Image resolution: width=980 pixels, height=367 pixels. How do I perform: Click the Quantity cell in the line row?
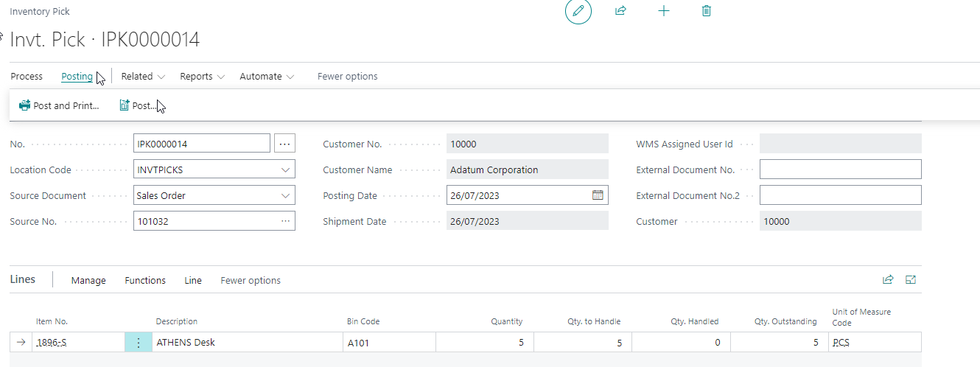pos(485,343)
